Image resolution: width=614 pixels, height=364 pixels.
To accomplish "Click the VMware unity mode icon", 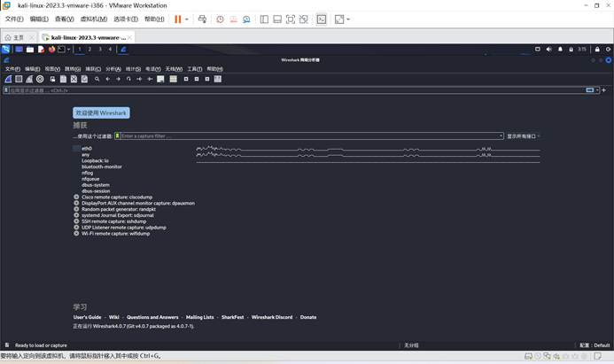I will (304, 19).
